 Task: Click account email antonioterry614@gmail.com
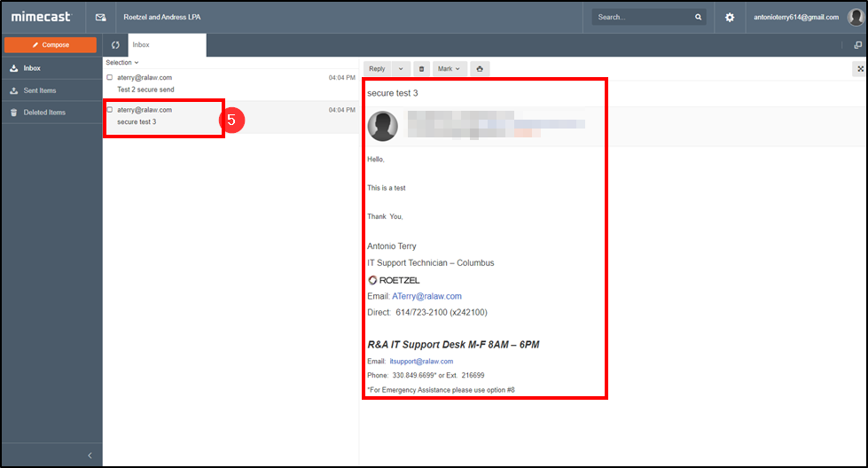(796, 17)
